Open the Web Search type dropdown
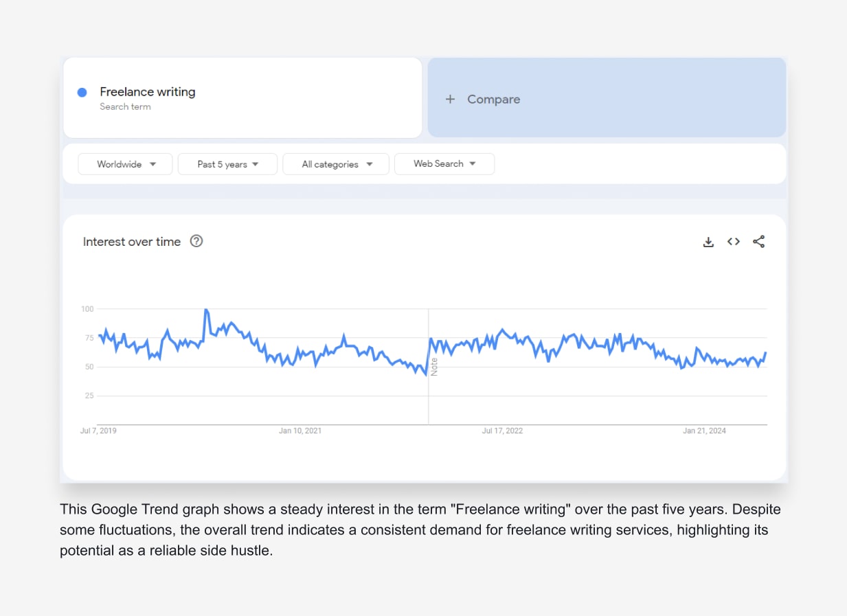The width and height of the screenshot is (847, 616). coord(444,164)
